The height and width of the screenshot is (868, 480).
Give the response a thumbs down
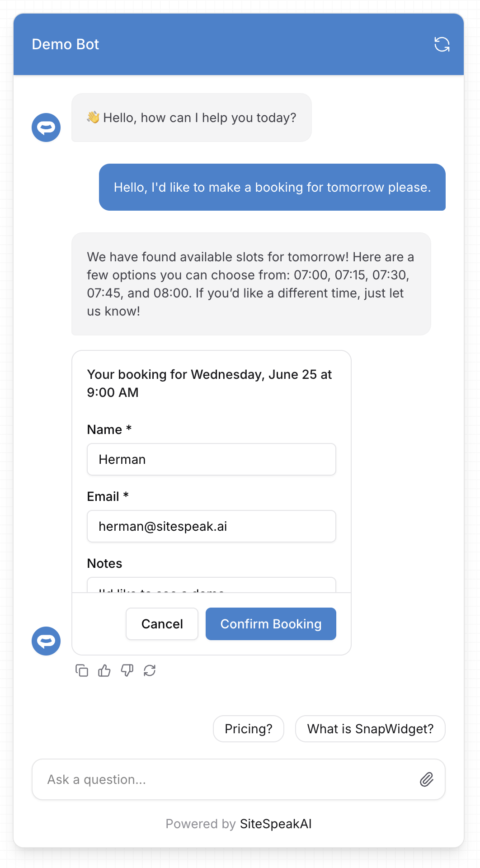click(127, 670)
